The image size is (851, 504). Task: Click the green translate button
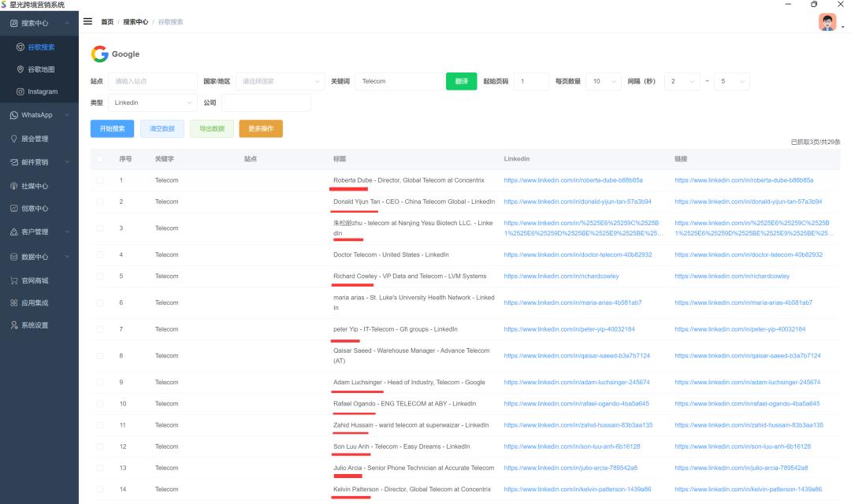tap(461, 81)
